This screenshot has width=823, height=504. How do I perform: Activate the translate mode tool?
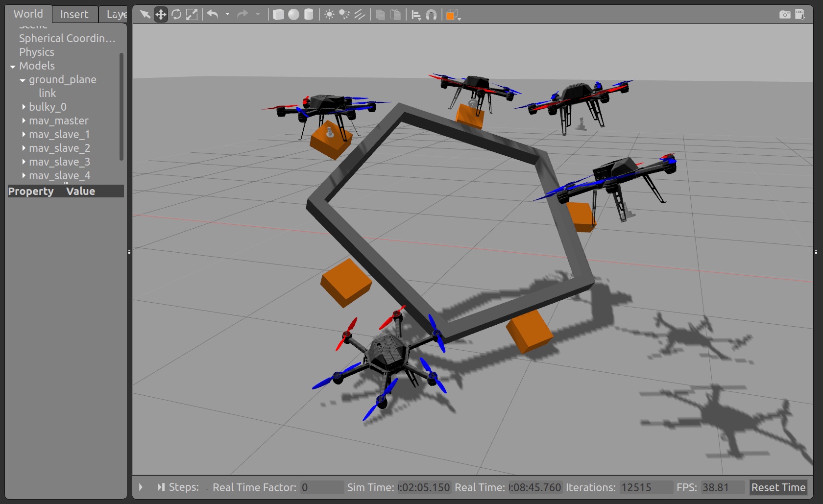(161, 15)
